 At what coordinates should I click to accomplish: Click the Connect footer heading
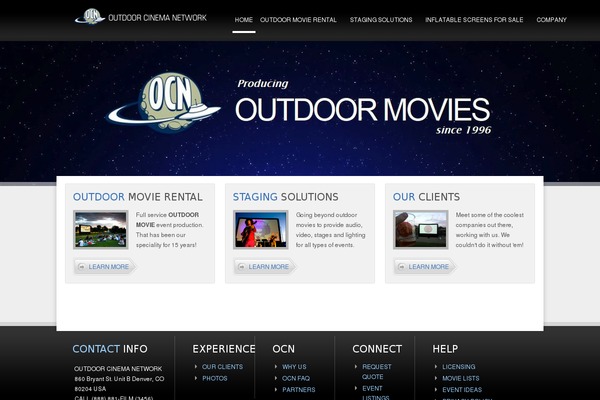point(377,349)
